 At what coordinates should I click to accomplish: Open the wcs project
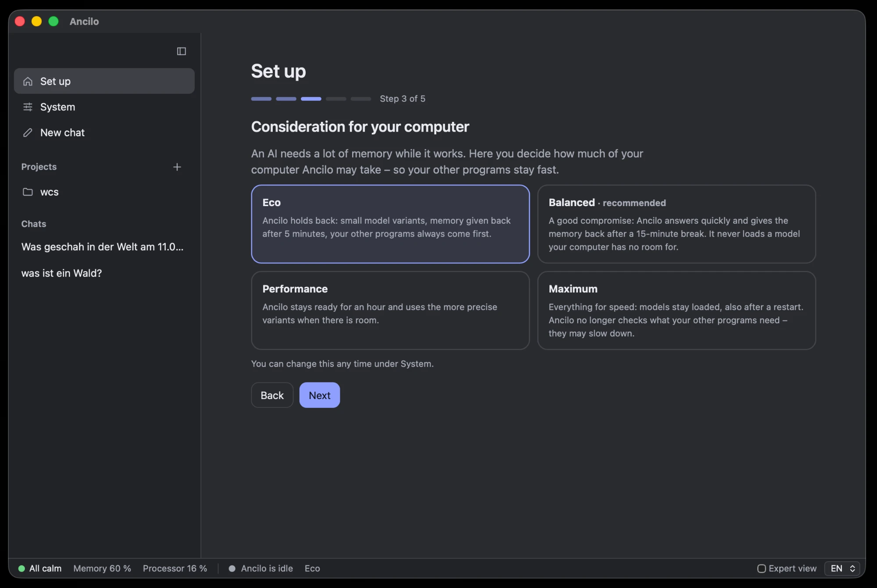click(x=104, y=192)
